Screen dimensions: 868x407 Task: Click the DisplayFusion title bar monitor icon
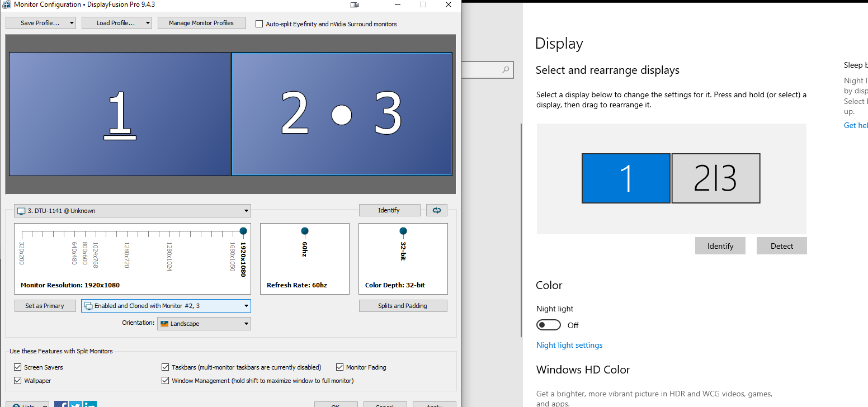(355, 5)
